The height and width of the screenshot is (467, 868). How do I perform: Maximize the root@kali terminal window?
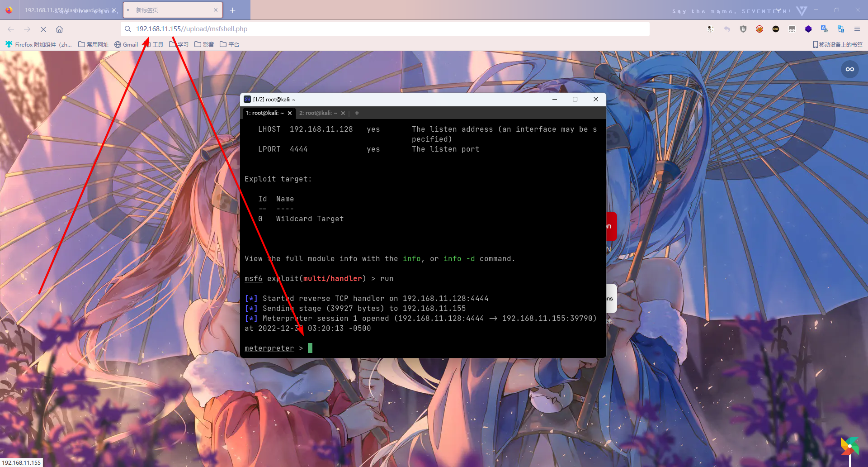coord(575,99)
